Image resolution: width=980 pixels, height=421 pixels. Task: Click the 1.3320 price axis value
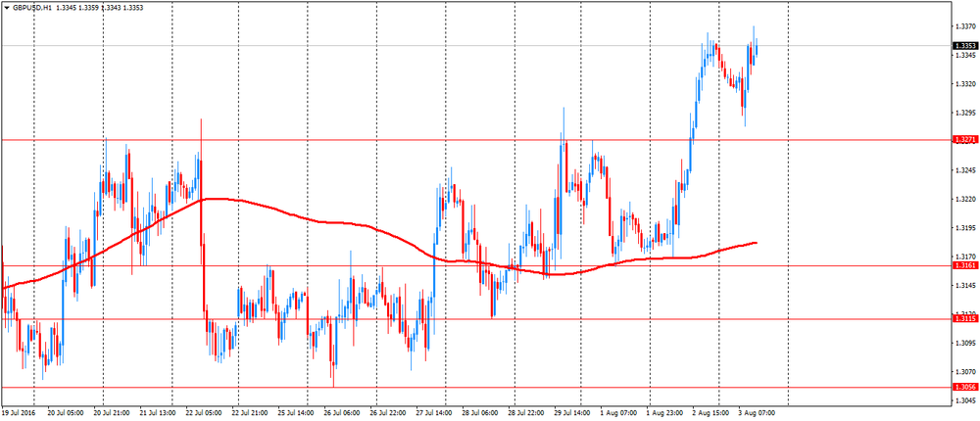pyautogui.click(x=965, y=84)
